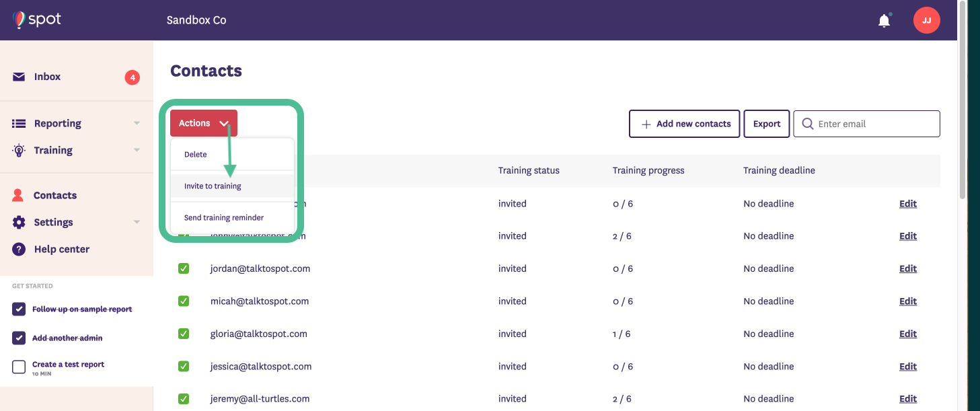980x411 pixels.
Task: Uncheck jordan@talktospot.com contact checkbox
Action: tap(184, 268)
